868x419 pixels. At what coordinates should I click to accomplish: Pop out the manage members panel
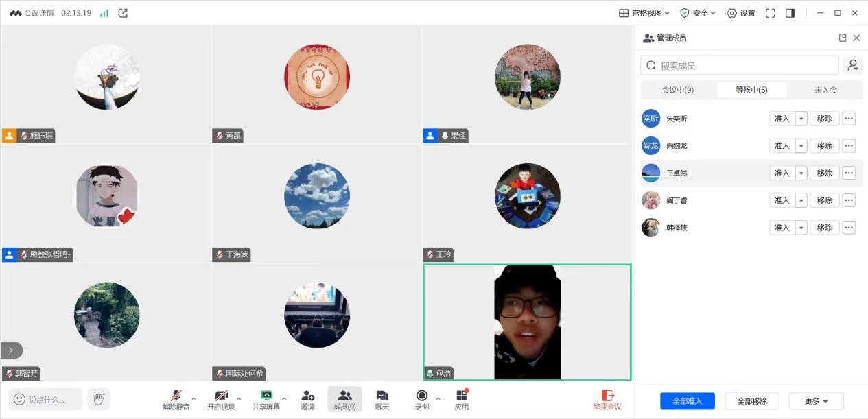tap(843, 38)
